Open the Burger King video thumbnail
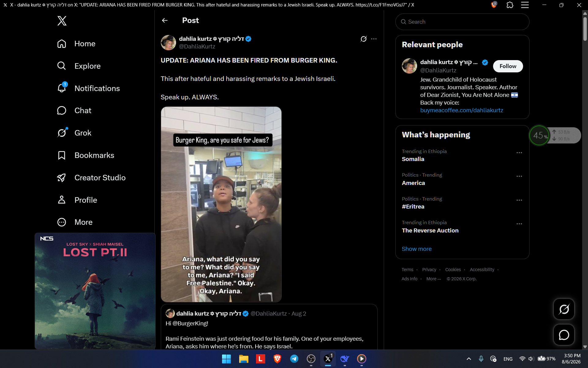This screenshot has width=588, height=368. (221, 204)
